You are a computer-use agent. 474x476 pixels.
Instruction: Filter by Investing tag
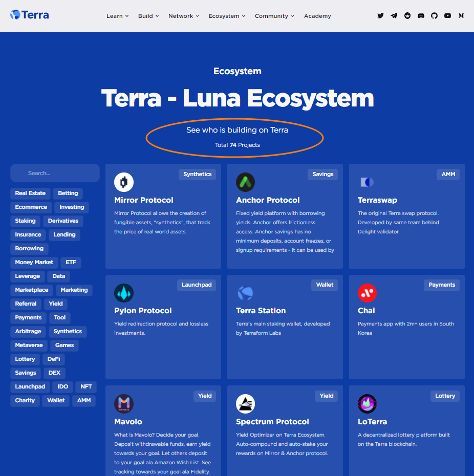click(x=72, y=207)
